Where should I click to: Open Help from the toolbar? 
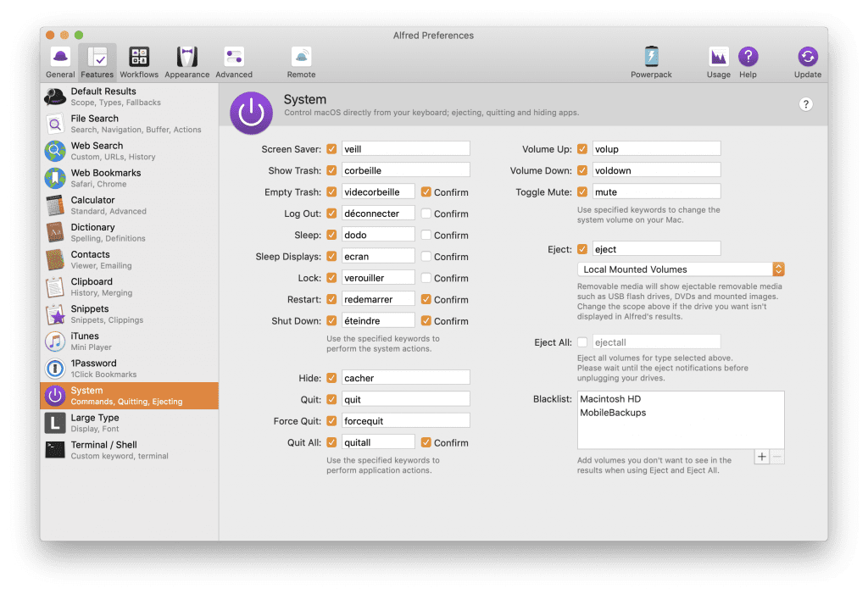(x=748, y=62)
